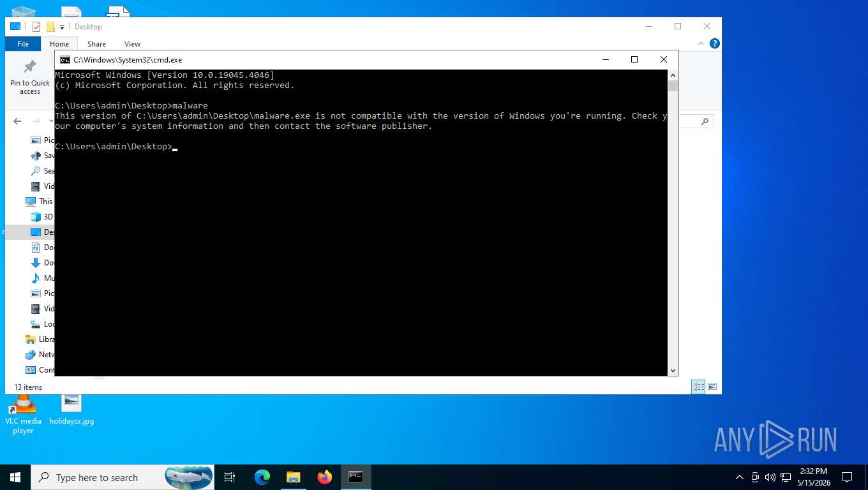The height and width of the screenshot is (490, 868).
Task: Minimize the cmd.exe window
Action: click(605, 59)
